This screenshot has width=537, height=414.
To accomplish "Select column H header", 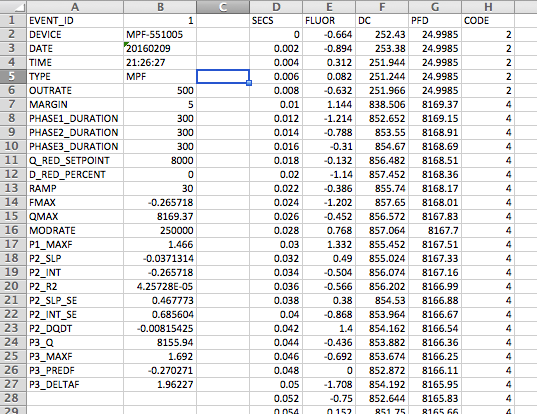I will tap(488, 7).
